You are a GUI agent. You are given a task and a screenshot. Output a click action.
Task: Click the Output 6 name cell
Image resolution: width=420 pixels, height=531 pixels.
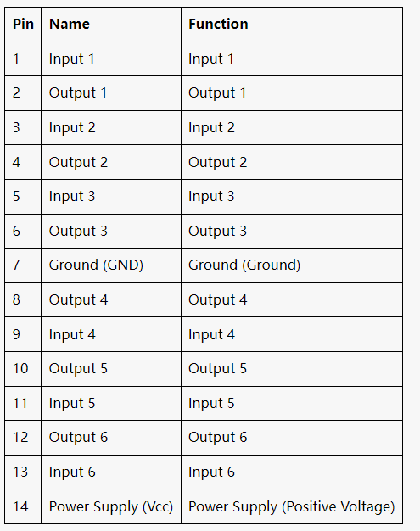pyautogui.click(x=111, y=438)
